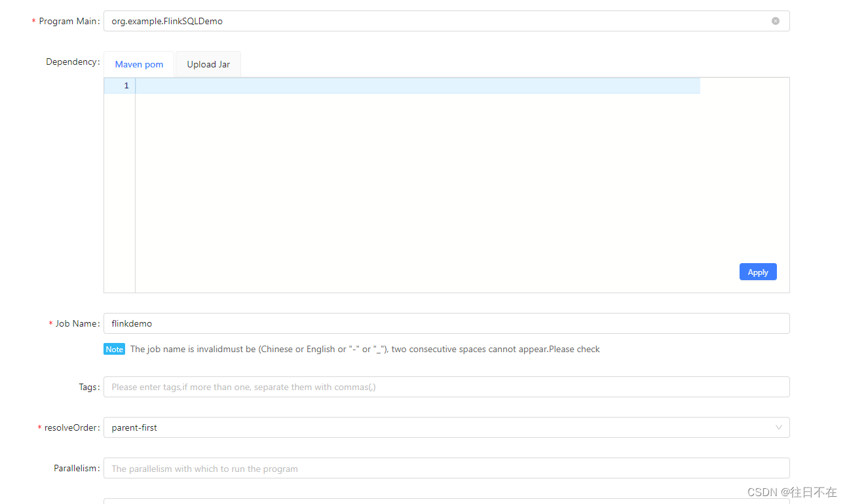This screenshot has height=504, width=847.
Task: Click the Note badge under Job Name
Action: pyautogui.click(x=114, y=349)
